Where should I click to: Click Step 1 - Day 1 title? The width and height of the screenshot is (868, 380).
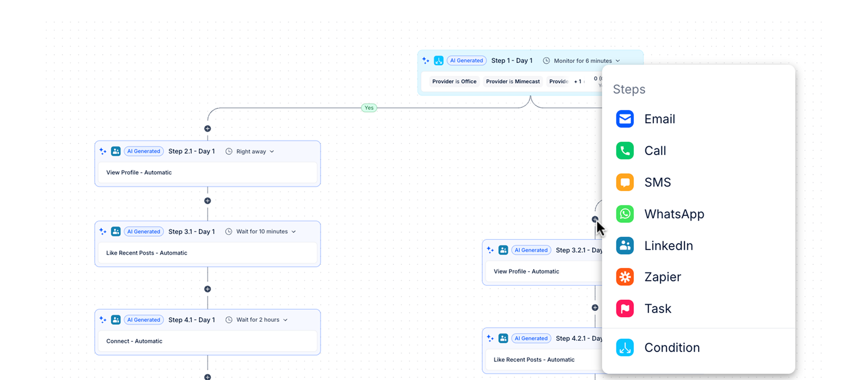(x=512, y=61)
